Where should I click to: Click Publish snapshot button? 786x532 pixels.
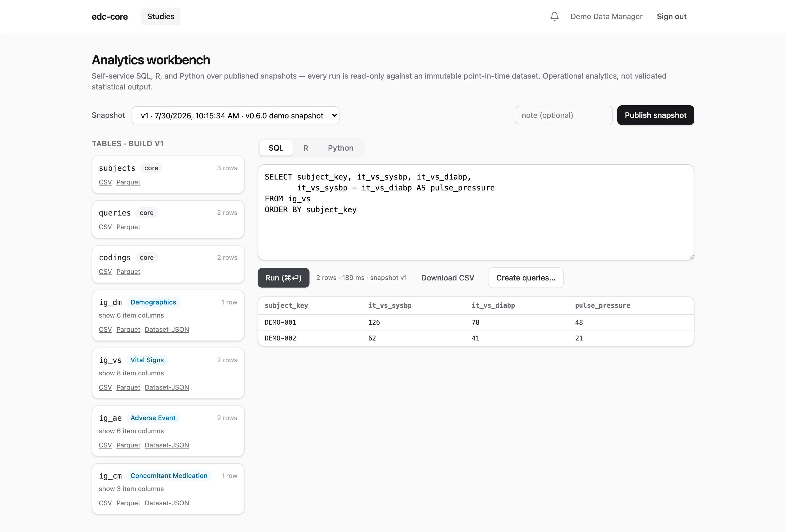click(x=656, y=115)
